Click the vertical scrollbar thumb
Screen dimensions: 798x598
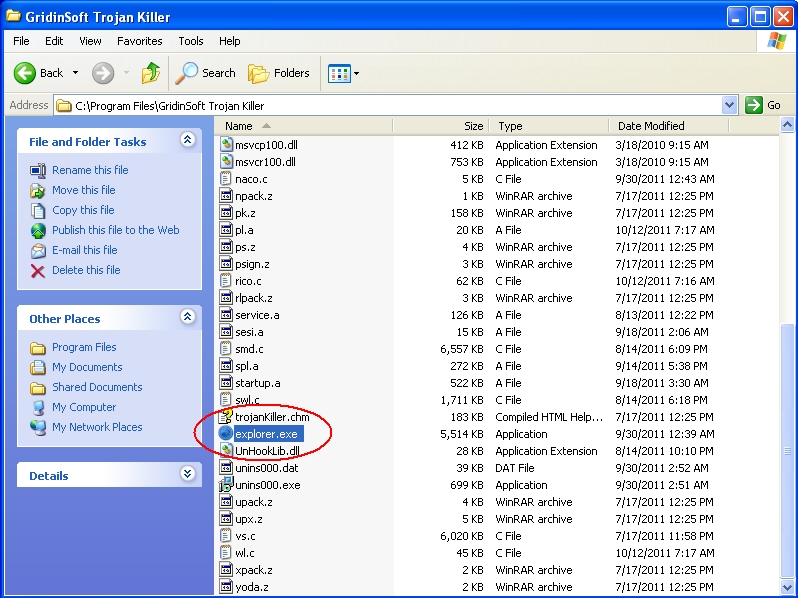click(787, 450)
